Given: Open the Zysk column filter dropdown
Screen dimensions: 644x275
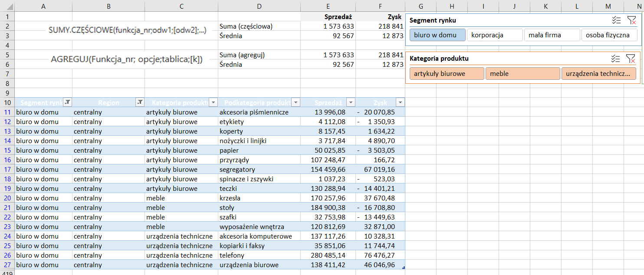Looking at the screenshot, I should tap(400, 102).
